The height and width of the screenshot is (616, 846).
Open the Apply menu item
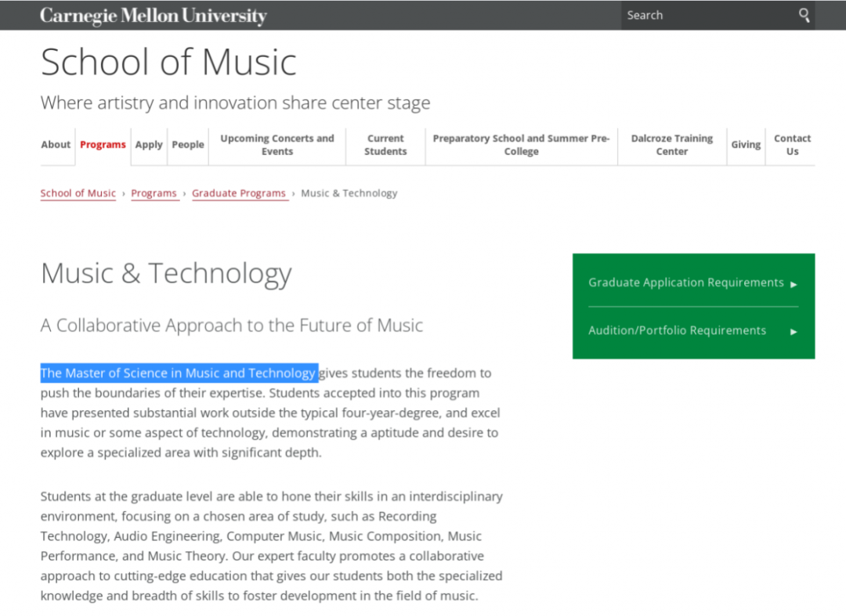[x=149, y=145]
